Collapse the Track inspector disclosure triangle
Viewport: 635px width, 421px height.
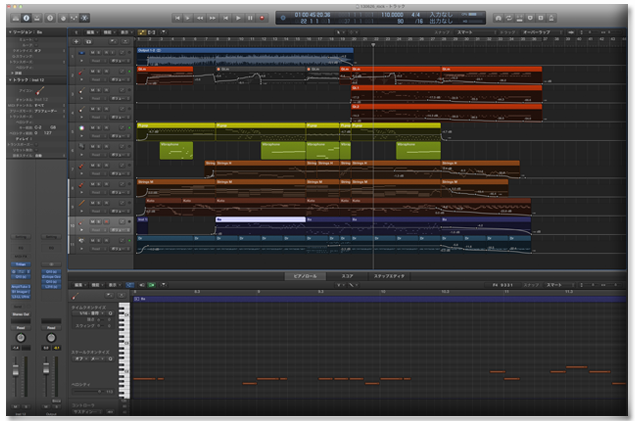(10, 80)
